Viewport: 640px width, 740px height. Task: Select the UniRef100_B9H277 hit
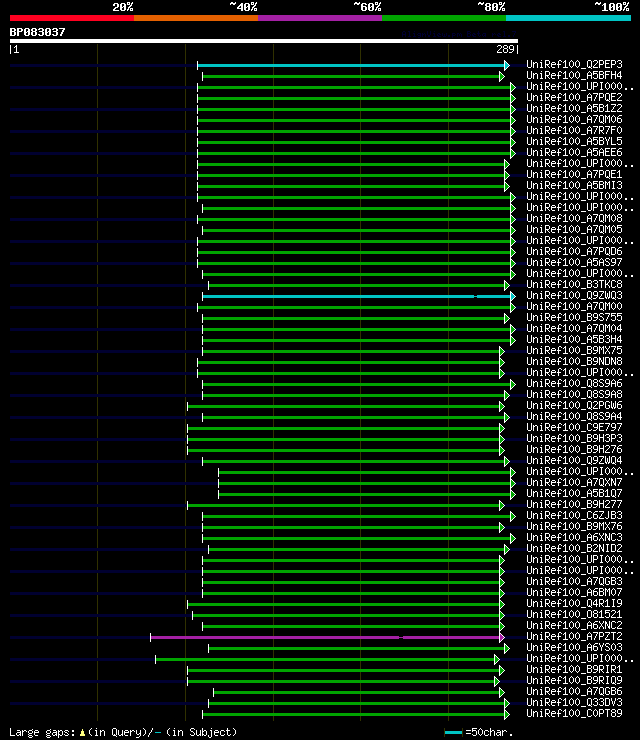(x=574, y=505)
